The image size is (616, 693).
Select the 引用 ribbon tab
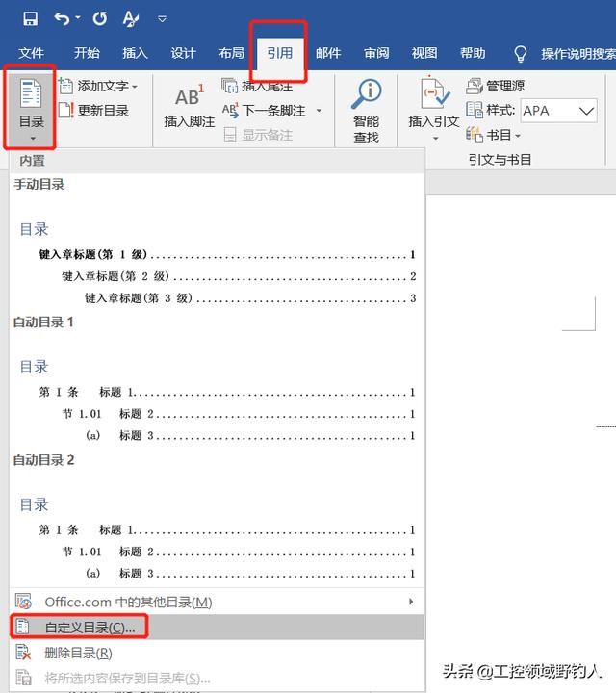(280, 53)
